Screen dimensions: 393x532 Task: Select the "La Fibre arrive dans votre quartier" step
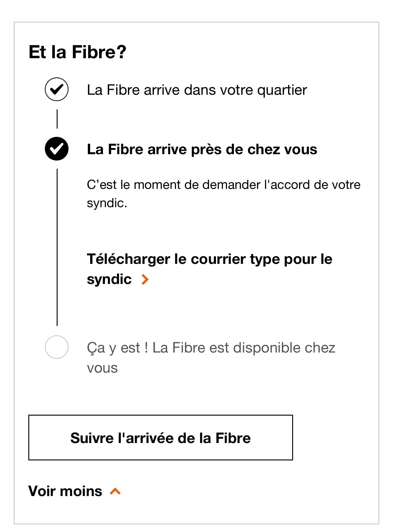coord(196,90)
